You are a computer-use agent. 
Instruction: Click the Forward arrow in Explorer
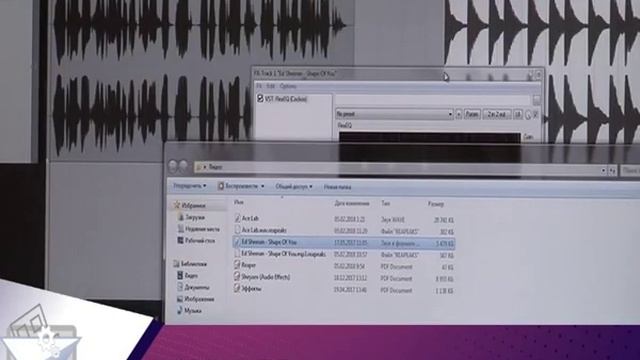click(183, 166)
